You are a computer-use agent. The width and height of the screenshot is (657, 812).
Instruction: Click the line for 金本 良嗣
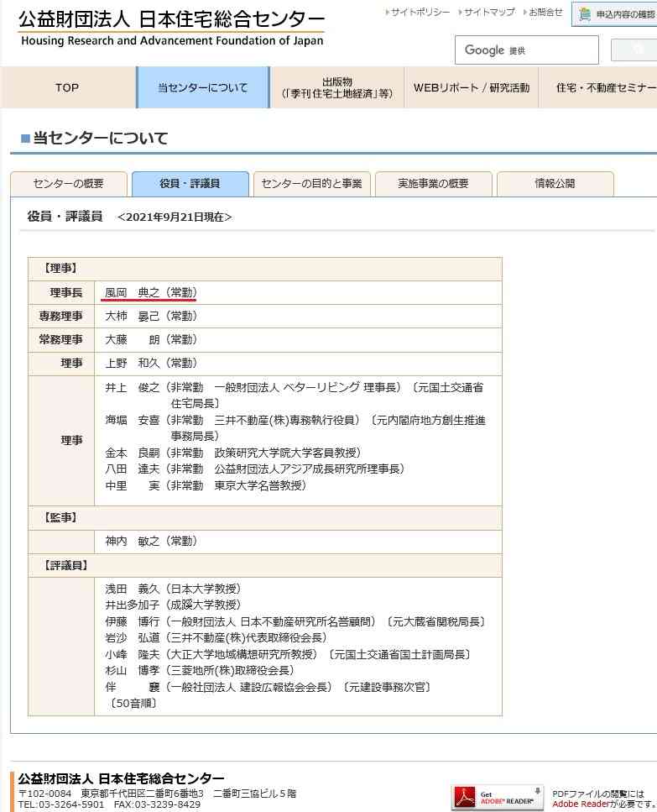pos(232,453)
